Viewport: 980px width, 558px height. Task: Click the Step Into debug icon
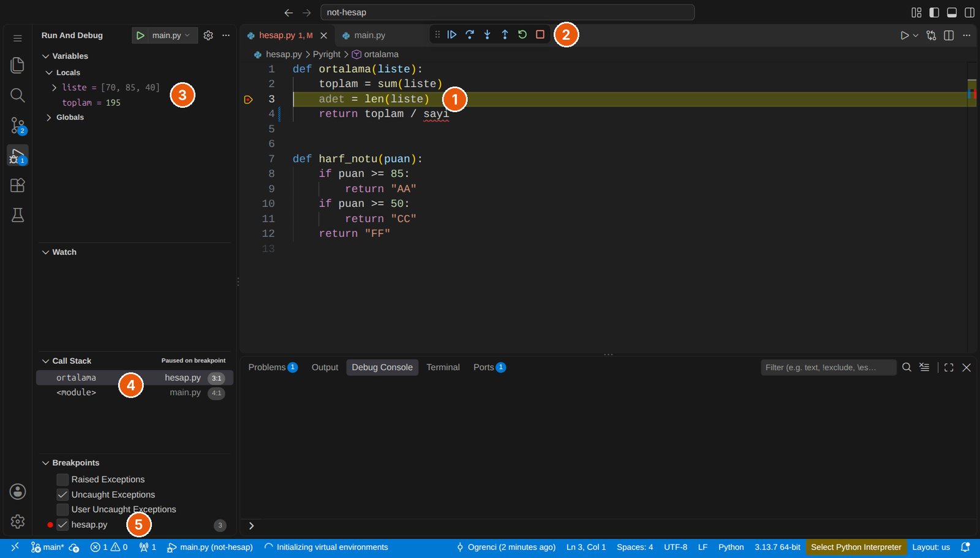488,35
